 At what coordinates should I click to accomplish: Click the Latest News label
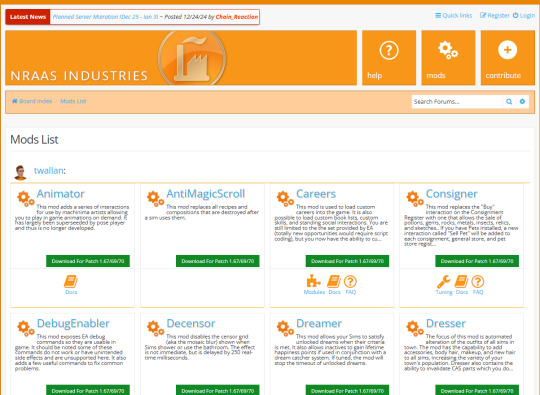click(x=28, y=17)
